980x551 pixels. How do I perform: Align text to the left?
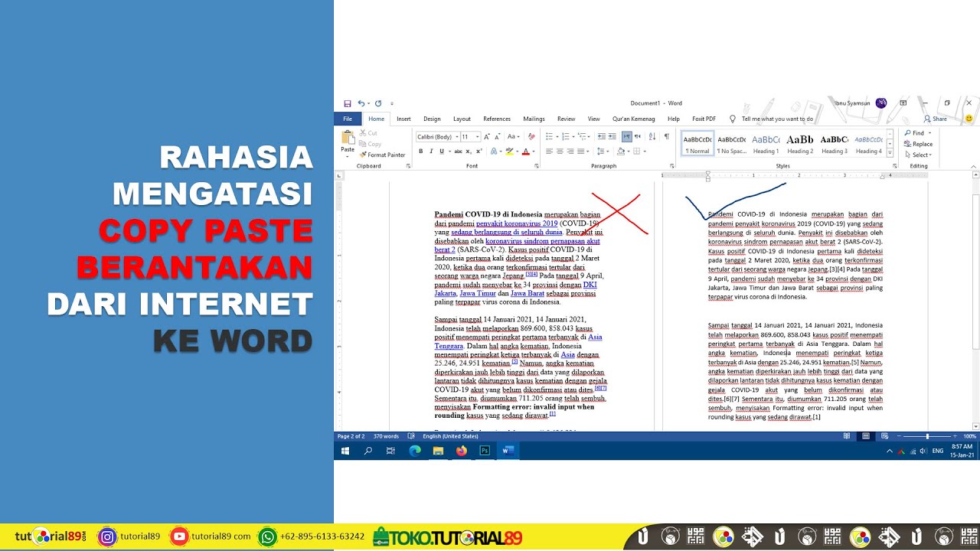click(x=549, y=152)
